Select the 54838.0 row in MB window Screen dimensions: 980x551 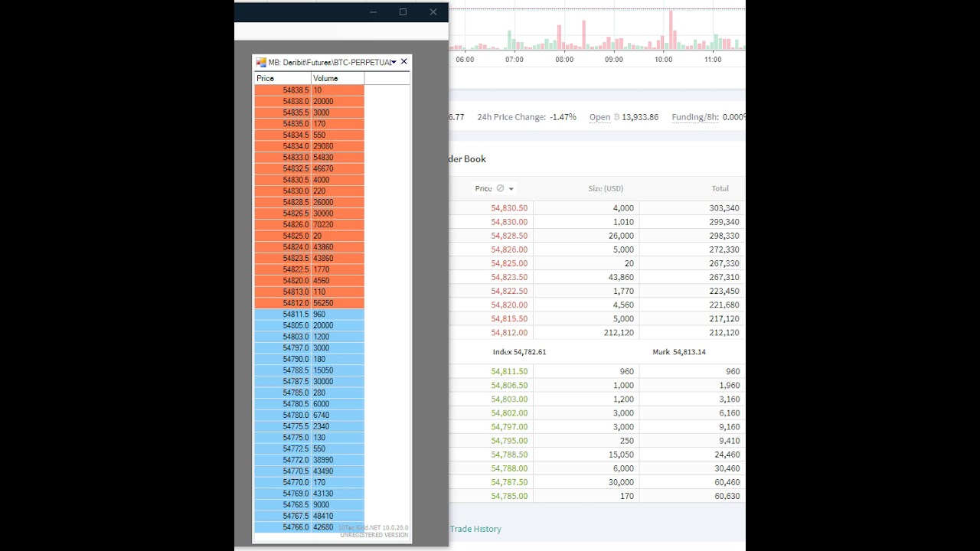309,101
